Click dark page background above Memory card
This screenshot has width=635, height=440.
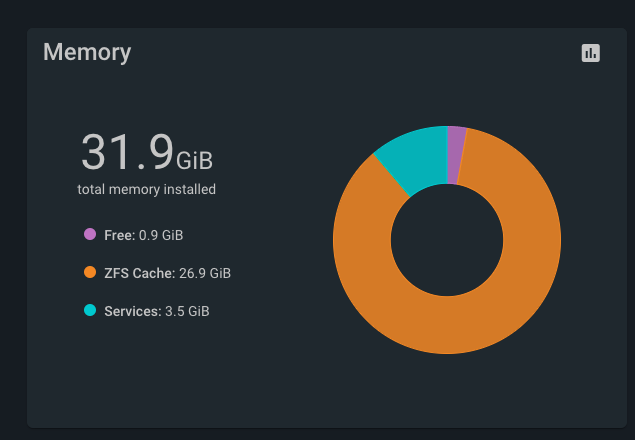(x=318, y=13)
